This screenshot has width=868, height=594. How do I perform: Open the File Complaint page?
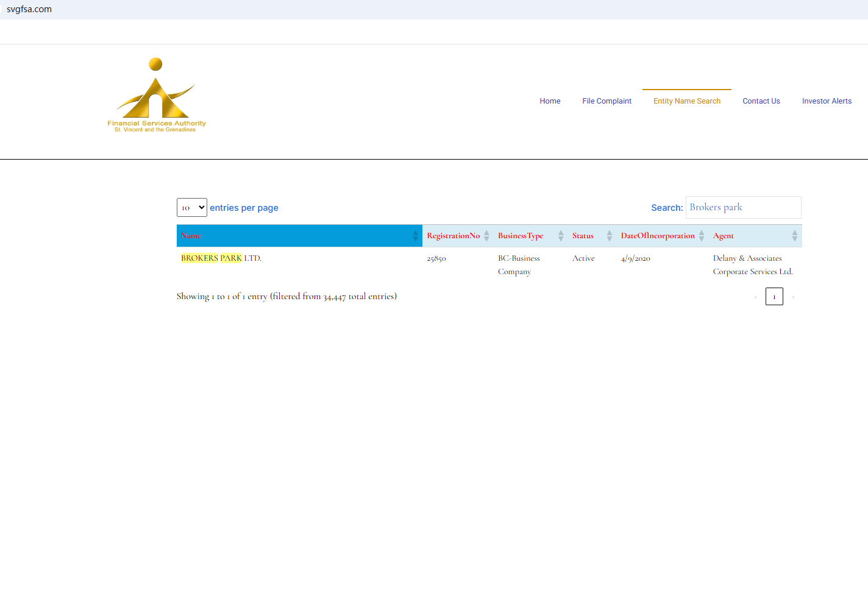[x=607, y=101]
